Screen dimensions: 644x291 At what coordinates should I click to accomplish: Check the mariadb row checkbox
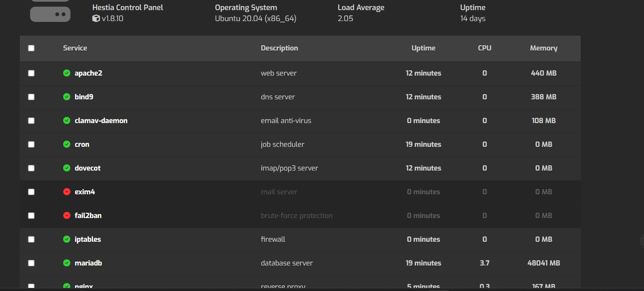click(31, 263)
